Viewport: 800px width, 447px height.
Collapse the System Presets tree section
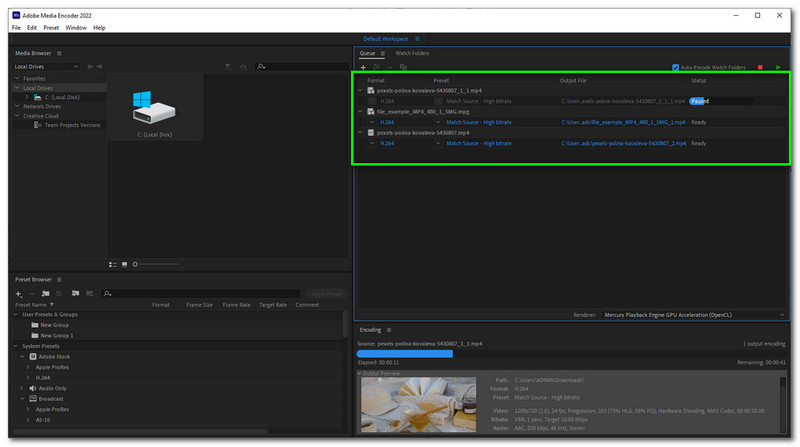16,346
